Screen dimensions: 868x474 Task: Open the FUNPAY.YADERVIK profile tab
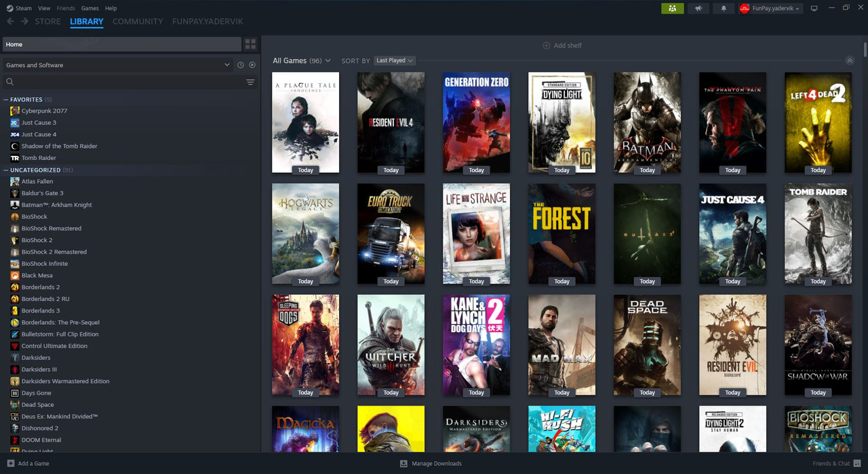[208, 22]
